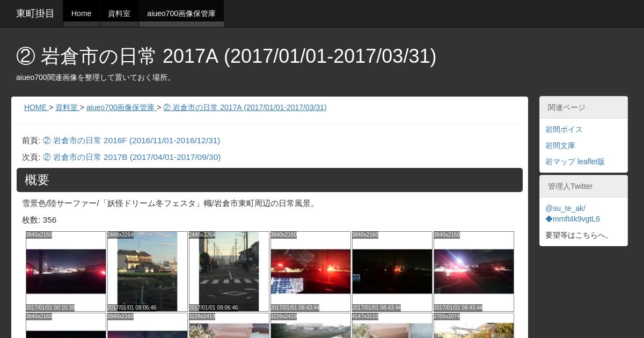Image resolution: width=644 pixels, height=338 pixels.
Task: Click the page title 岩倉市の日常 2017A
Action: 226,56
